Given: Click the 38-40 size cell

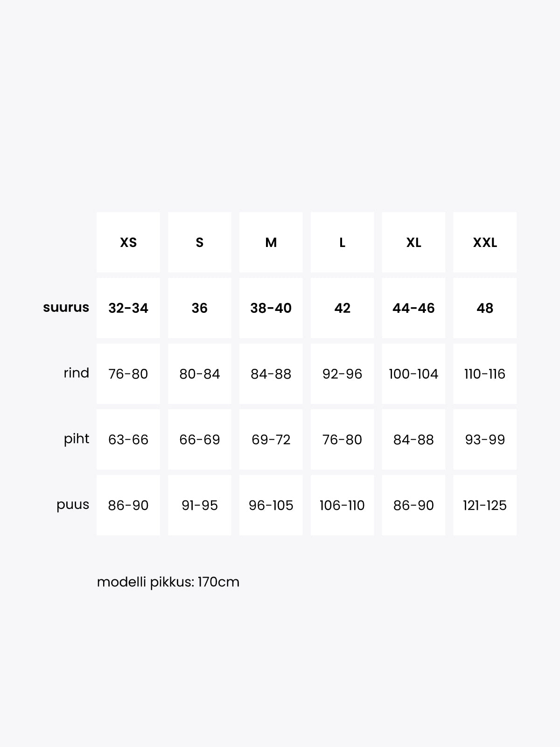Looking at the screenshot, I should (x=271, y=308).
